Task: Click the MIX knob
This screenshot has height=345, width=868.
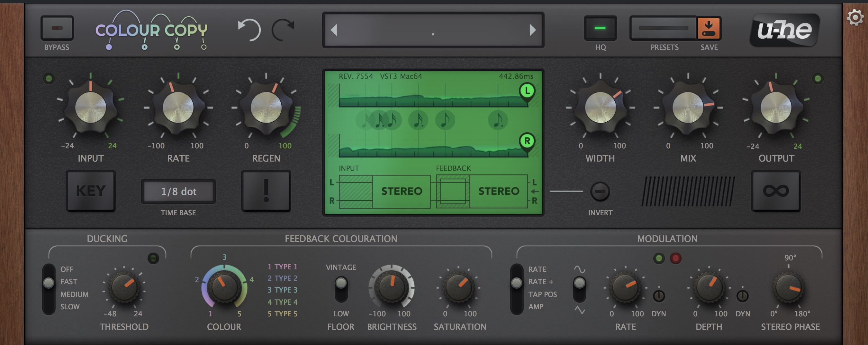Action: 688,107
